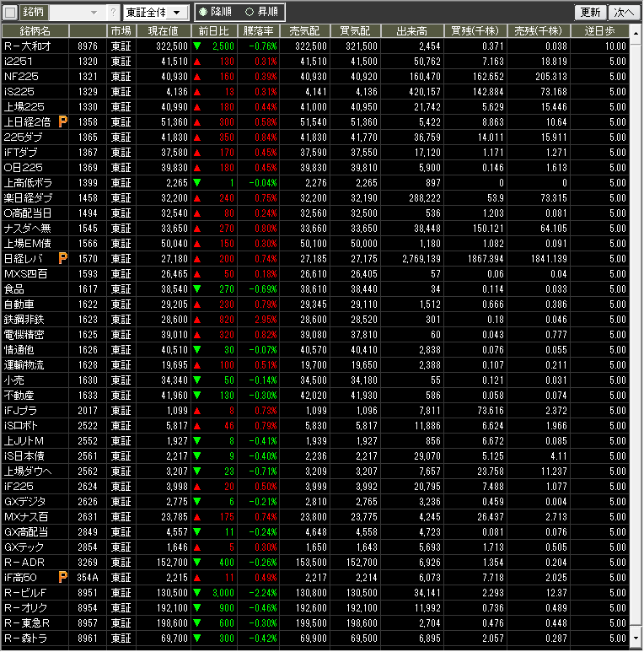
Task: Sort by the 銘柄名 column header
Action: click(x=35, y=31)
